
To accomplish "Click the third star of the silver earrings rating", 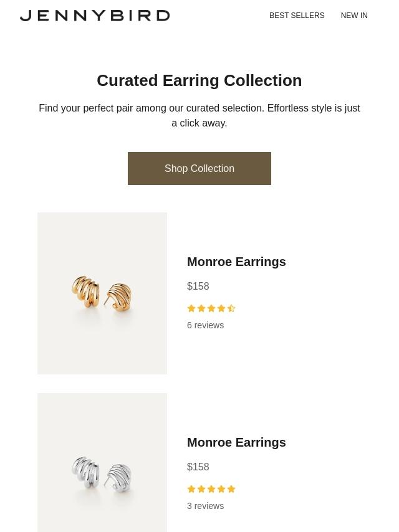I will pyautogui.click(x=211, y=489).
